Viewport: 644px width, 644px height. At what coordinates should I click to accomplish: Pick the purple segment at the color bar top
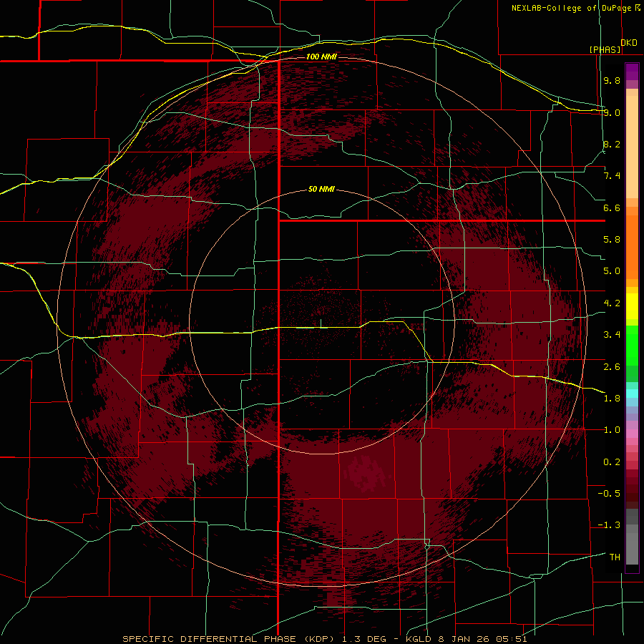(x=632, y=72)
